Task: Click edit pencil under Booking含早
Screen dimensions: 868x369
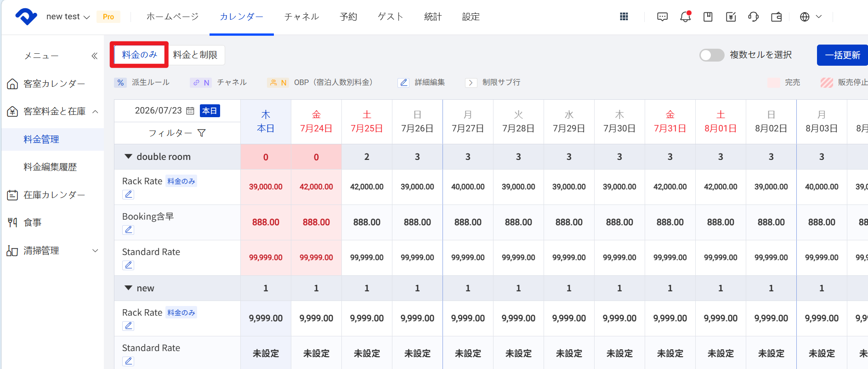Action: [x=129, y=229]
